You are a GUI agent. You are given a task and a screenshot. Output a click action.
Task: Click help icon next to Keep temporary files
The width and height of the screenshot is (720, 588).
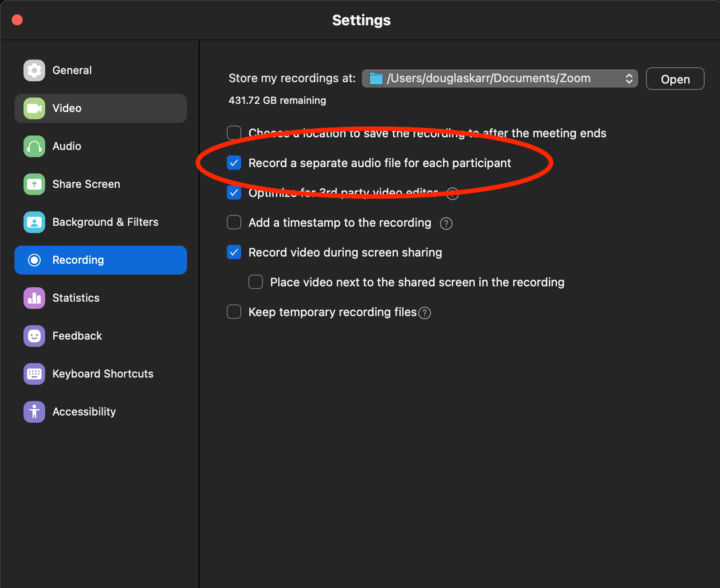(x=425, y=313)
